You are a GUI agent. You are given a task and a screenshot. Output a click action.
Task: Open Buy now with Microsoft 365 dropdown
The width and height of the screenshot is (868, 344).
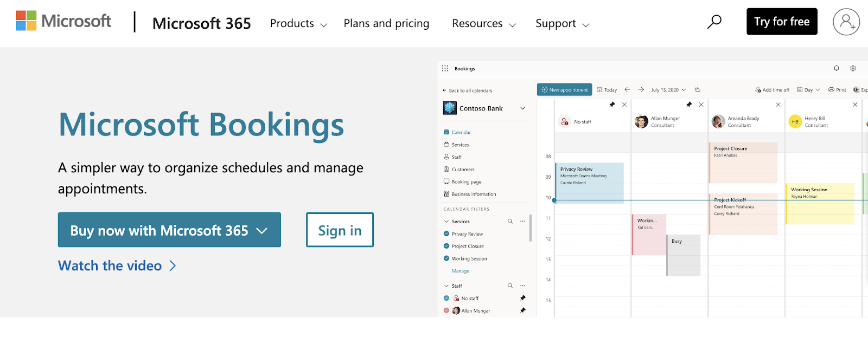click(x=169, y=230)
